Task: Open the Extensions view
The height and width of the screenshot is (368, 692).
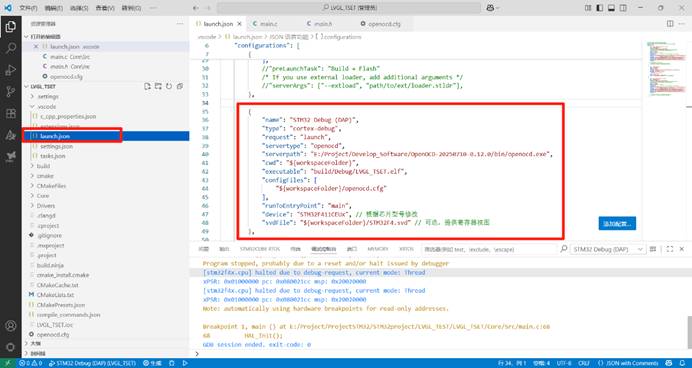Action: [x=11, y=113]
